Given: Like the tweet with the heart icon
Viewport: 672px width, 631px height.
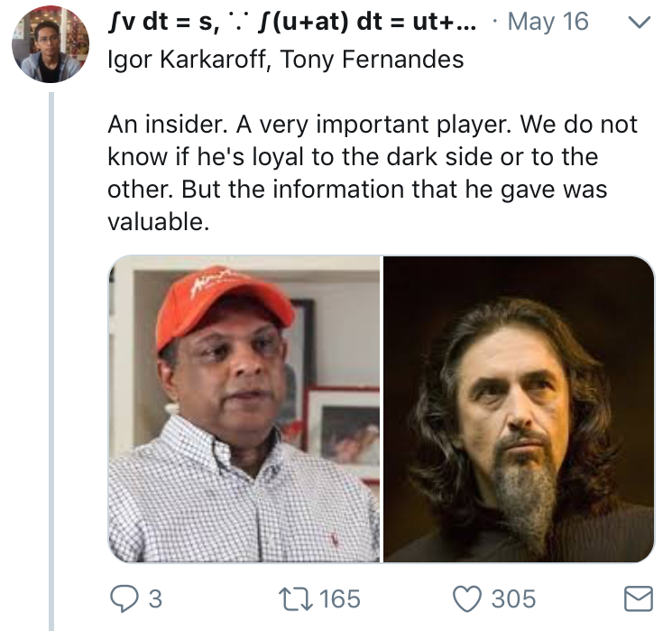Looking at the screenshot, I should pyautogui.click(x=466, y=598).
